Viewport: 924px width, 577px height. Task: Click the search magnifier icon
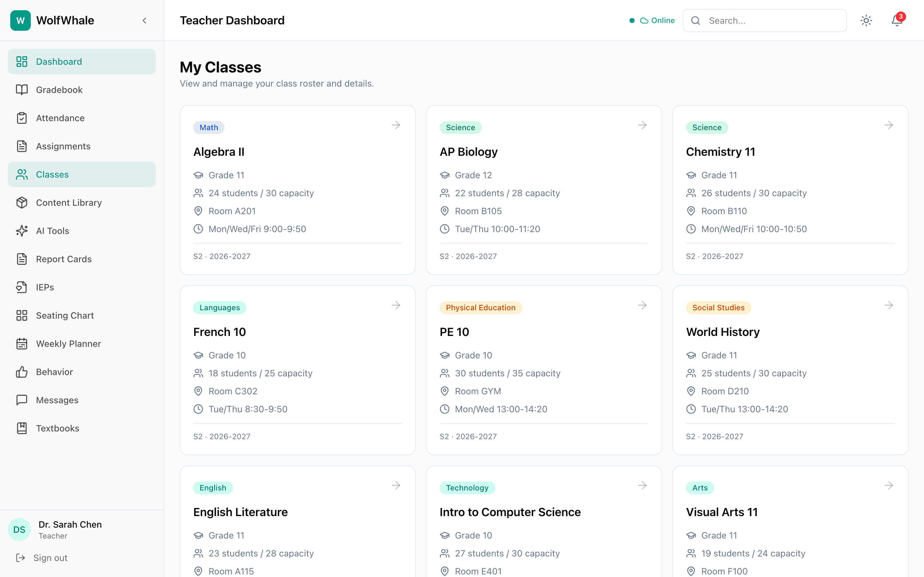696,20
